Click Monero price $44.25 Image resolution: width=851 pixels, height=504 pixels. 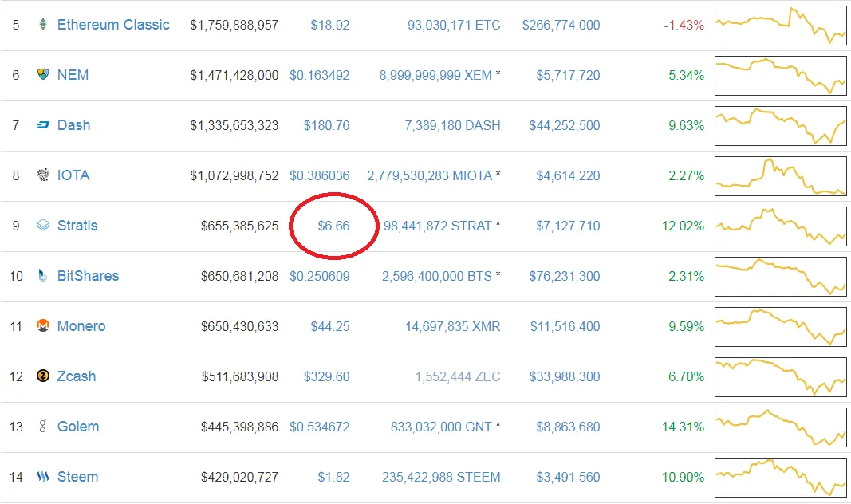pyautogui.click(x=330, y=327)
